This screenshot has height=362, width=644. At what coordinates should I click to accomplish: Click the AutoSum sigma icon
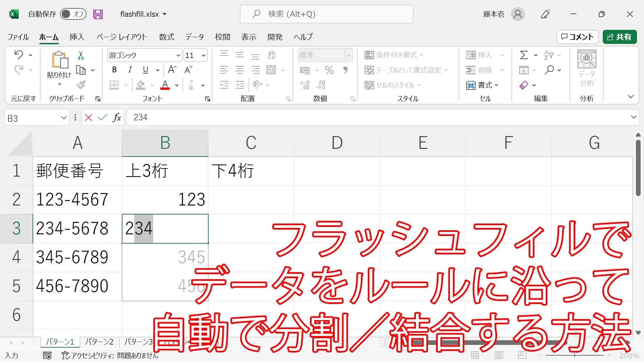pyautogui.click(x=524, y=55)
